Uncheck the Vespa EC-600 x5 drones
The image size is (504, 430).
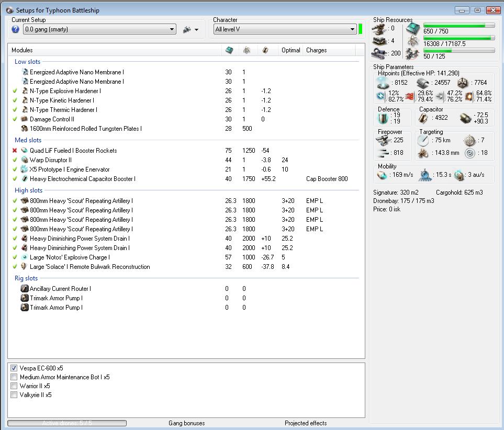[14, 368]
